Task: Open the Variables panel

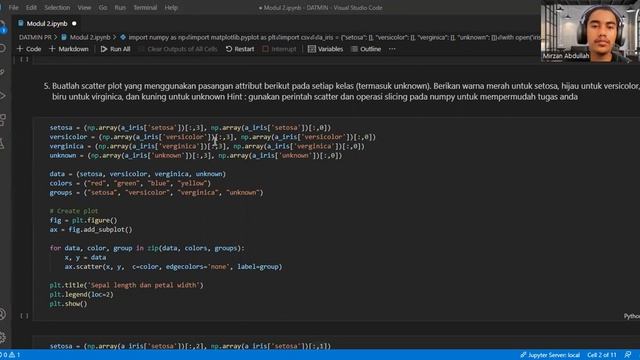Action: click(325, 49)
